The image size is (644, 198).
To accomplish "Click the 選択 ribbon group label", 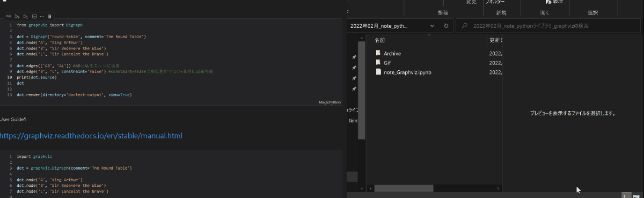I will tap(593, 13).
